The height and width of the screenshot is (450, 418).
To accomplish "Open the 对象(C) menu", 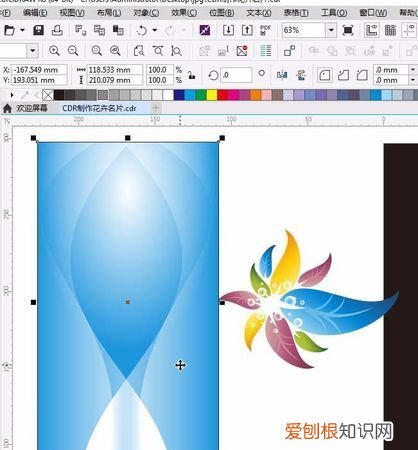I will 146,13.
